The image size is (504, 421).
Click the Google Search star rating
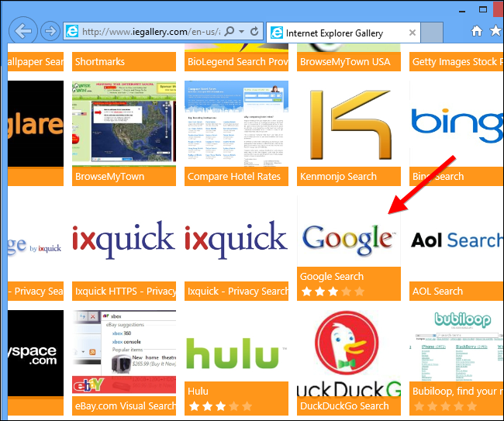333,292
